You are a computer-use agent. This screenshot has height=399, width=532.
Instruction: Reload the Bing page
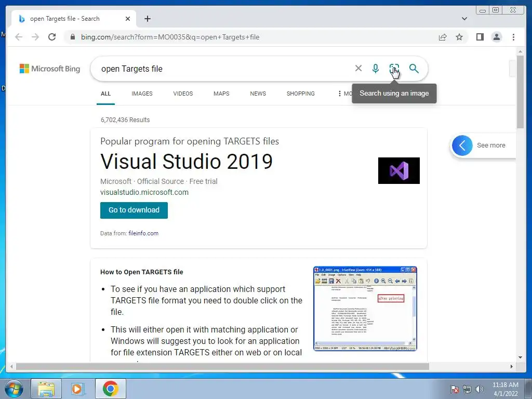click(52, 37)
